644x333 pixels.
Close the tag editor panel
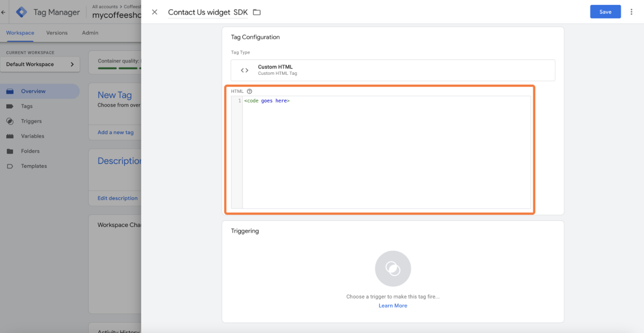pos(155,12)
